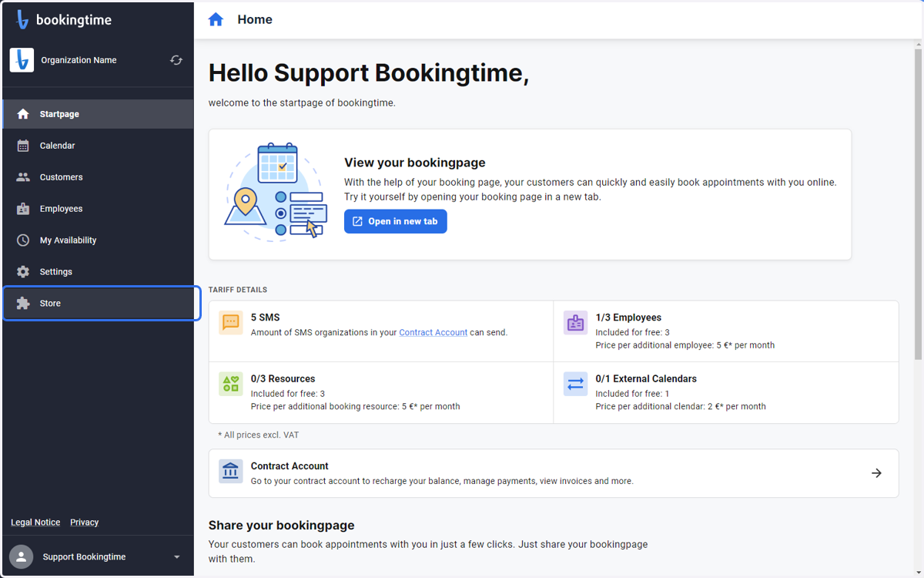Follow the Contract Account link in SMS text
The image size is (924, 578).
(x=433, y=332)
